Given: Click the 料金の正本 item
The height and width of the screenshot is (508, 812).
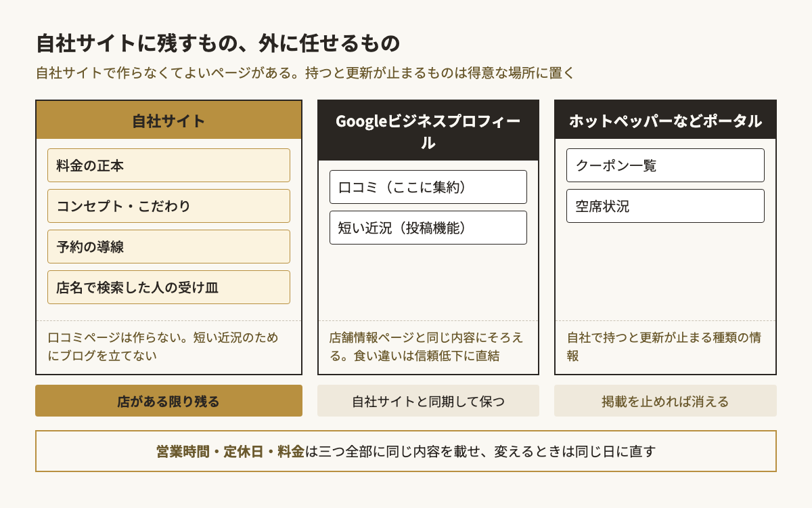Looking at the screenshot, I should coord(168,165).
